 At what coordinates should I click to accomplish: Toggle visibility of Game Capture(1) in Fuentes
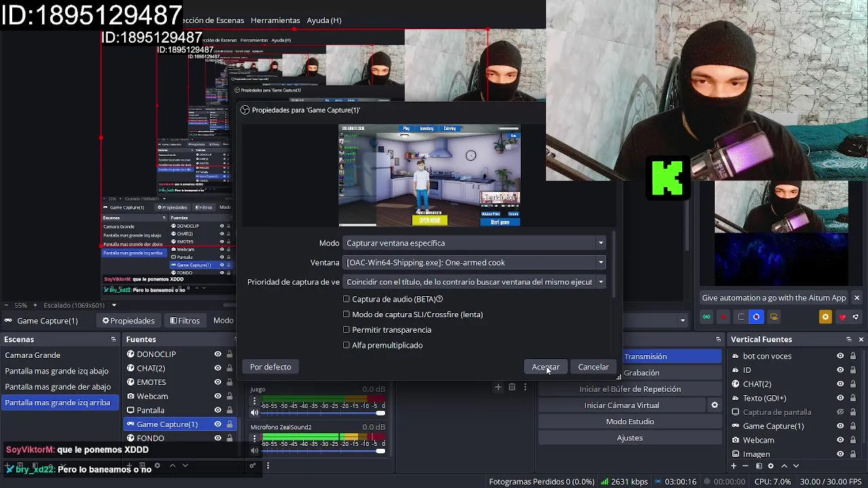click(218, 424)
